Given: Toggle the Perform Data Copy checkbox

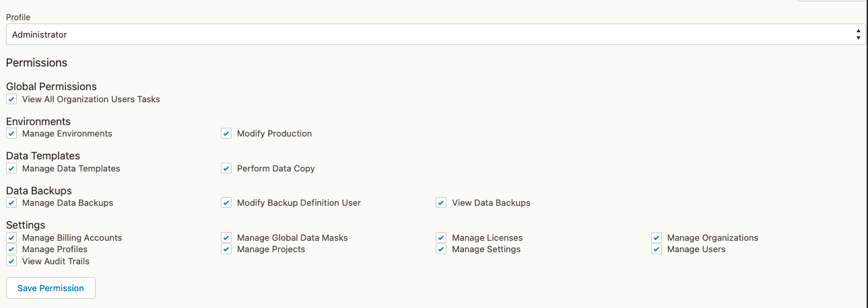Looking at the screenshot, I should [x=226, y=169].
